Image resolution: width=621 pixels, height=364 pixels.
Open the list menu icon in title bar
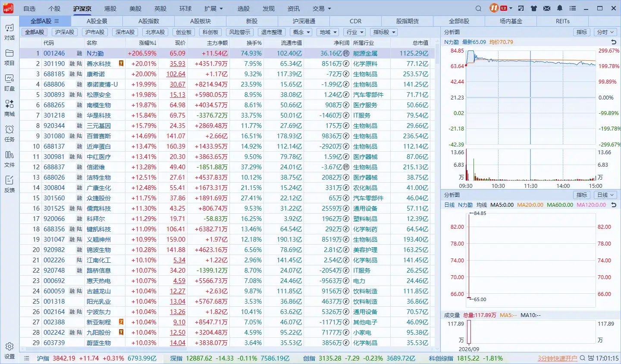point(573,8)
